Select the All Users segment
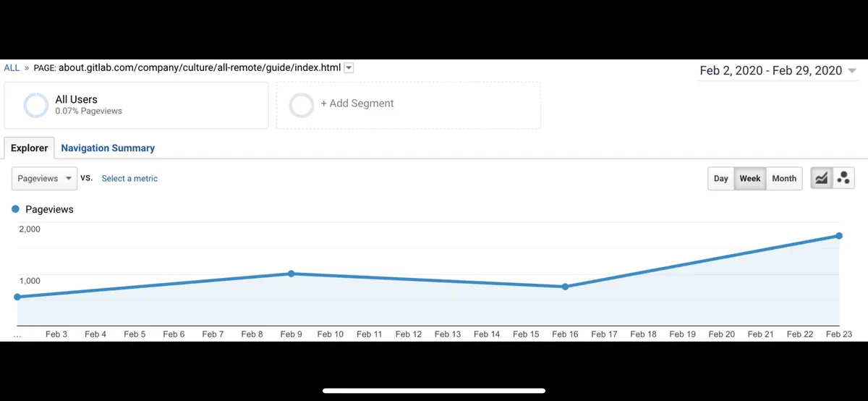The width and height of the screenshot is (868, 401). coord(136,105)
